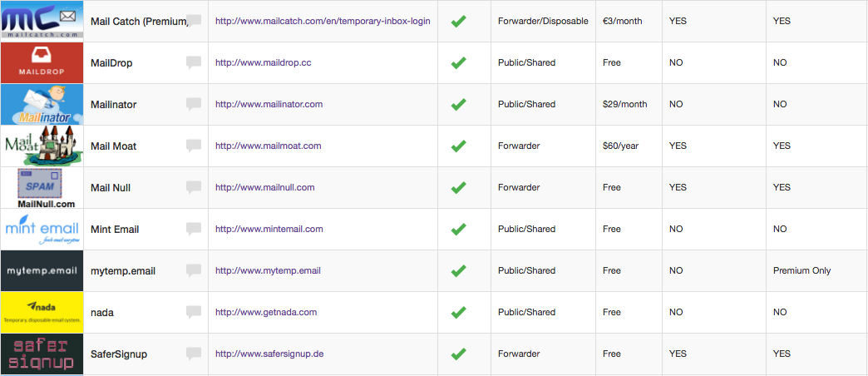
Task: Click the green checkmark in Mailinator row
Action: pyautogui.click(x=458, y=104)
